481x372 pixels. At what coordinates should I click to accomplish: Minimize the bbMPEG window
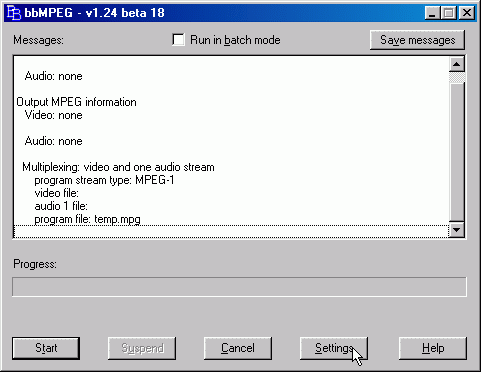click(x=433, y=13)
